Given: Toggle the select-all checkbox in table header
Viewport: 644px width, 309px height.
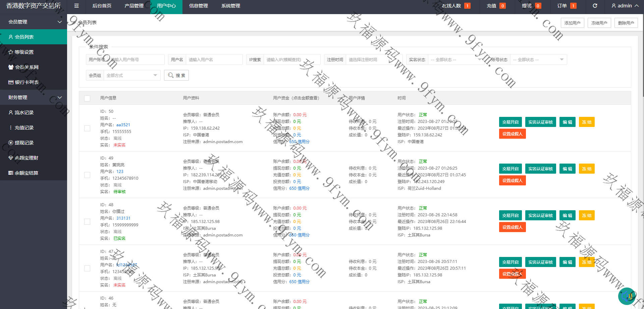Looking at the screenshot, I should [87, 98].
